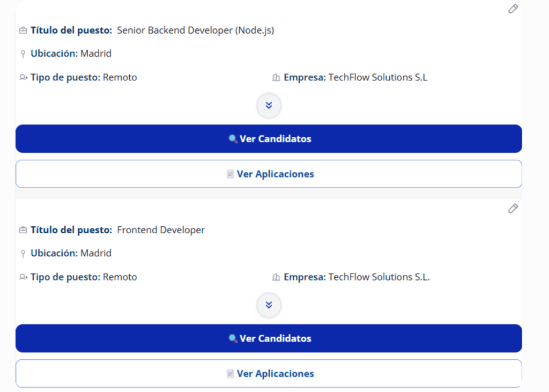Open Ver Candidatos for Senior Backend Developer

pos(270,138)
